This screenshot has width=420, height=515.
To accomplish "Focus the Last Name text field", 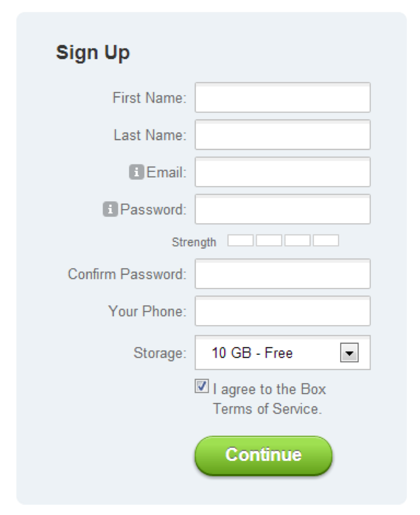I will click(282, 135).
